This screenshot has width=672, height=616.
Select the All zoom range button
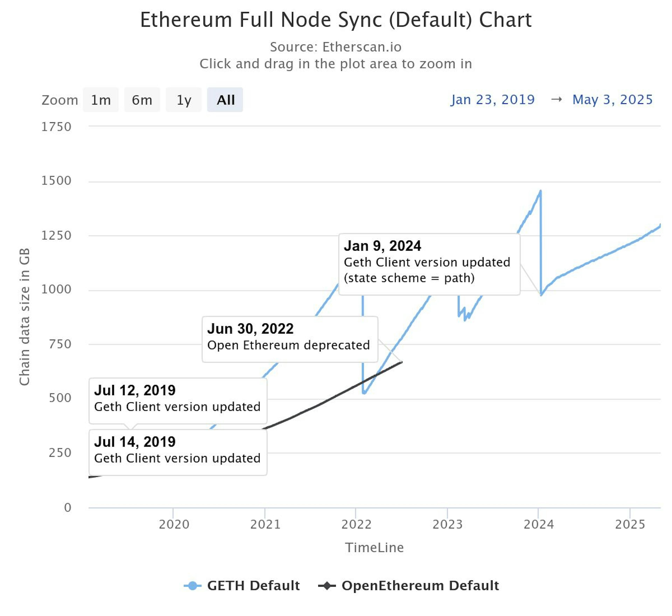tap(225, 100)
